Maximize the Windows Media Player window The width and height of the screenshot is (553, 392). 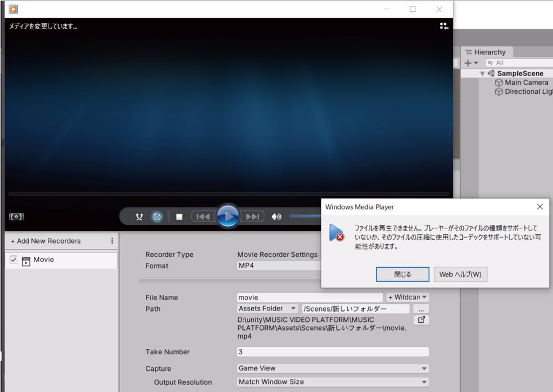click(413, 9)
